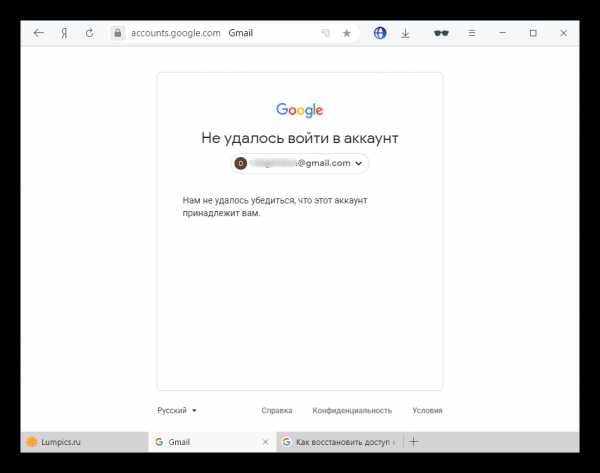Screen dimensions: 600x473
Task: Open a new tab with plus button
Action: pos(414,442)
